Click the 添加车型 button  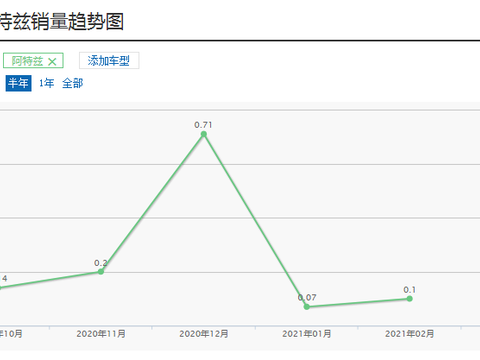pos(109,61)
